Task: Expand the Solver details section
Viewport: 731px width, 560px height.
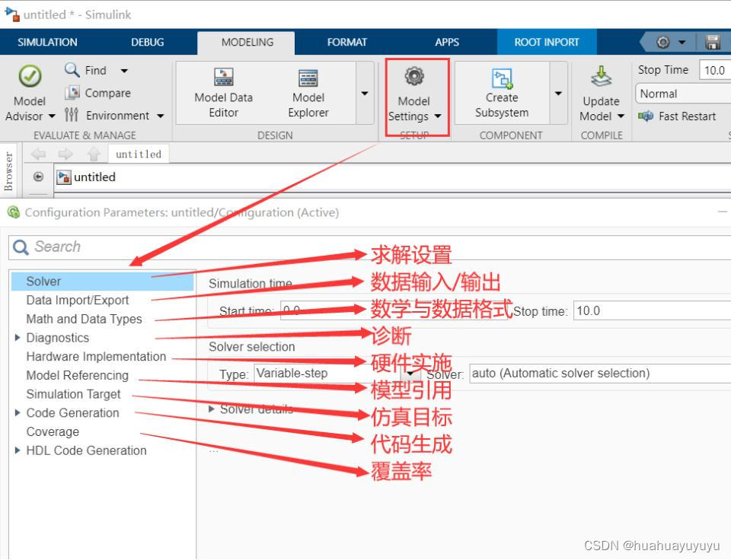Action: 211,409
